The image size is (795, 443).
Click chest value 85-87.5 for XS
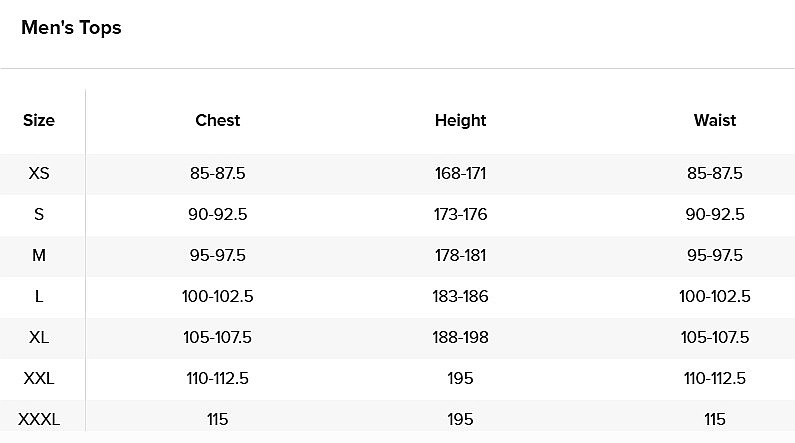[218, 173]
